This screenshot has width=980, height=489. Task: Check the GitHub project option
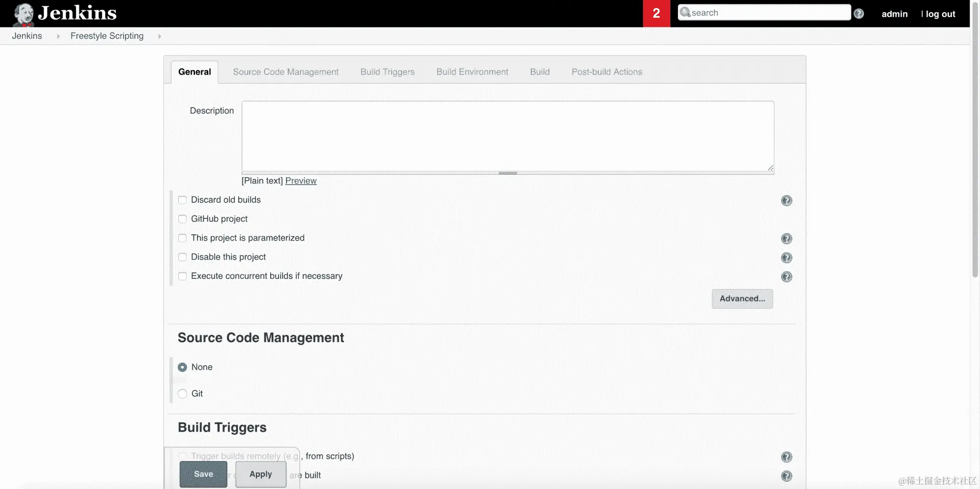[182, 219]
